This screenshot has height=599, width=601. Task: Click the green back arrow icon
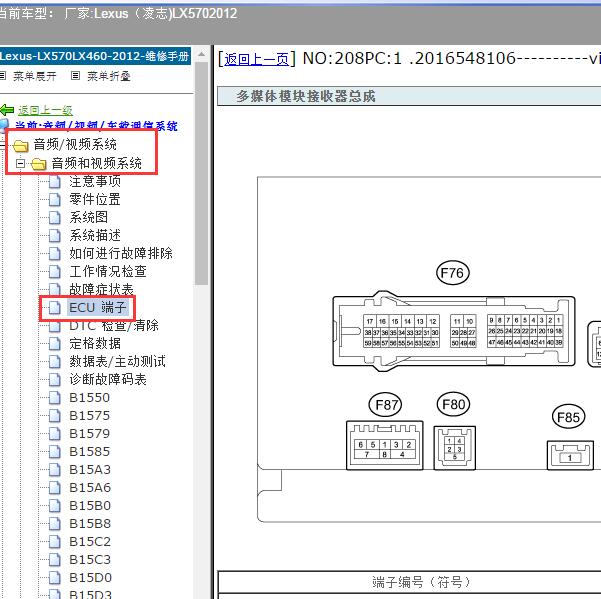pos(7,110)
